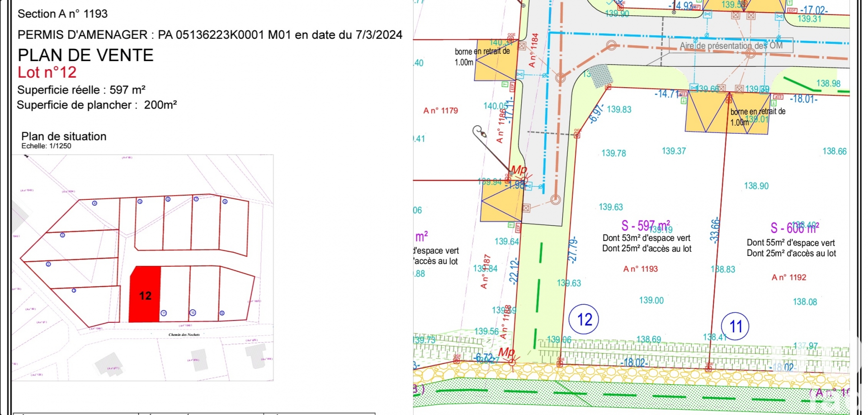Click the Lot n°12 heading text
This screenshot has height=415, width=868.
click(46, 72)
